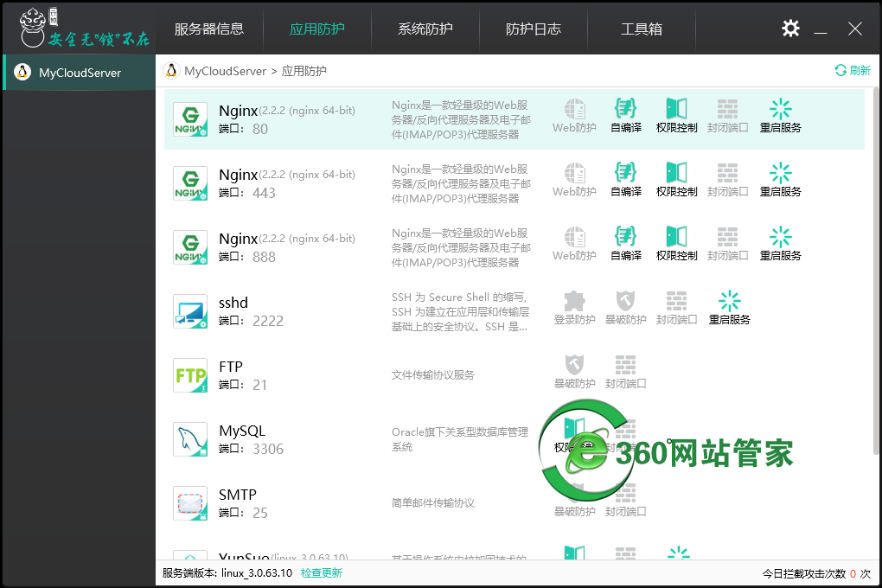Click 今日拦截攻击次数 status text
882x588 pixels.
(x=816, y=573)
